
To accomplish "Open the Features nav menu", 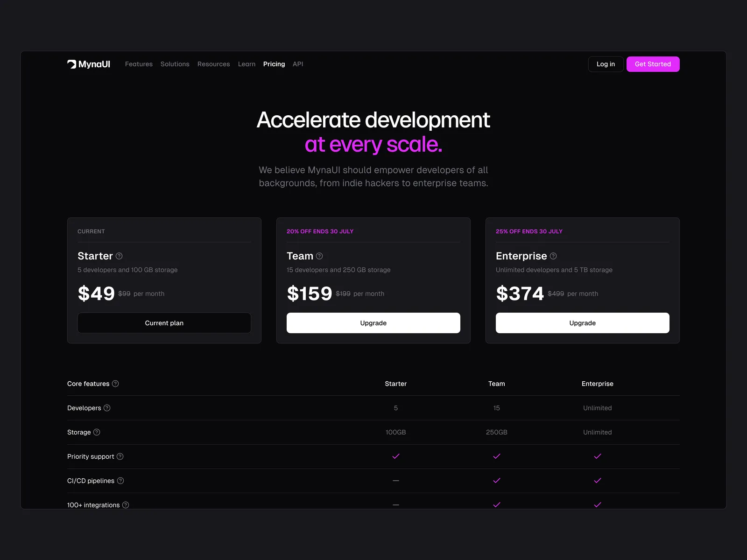I will (x=139, y=64).
